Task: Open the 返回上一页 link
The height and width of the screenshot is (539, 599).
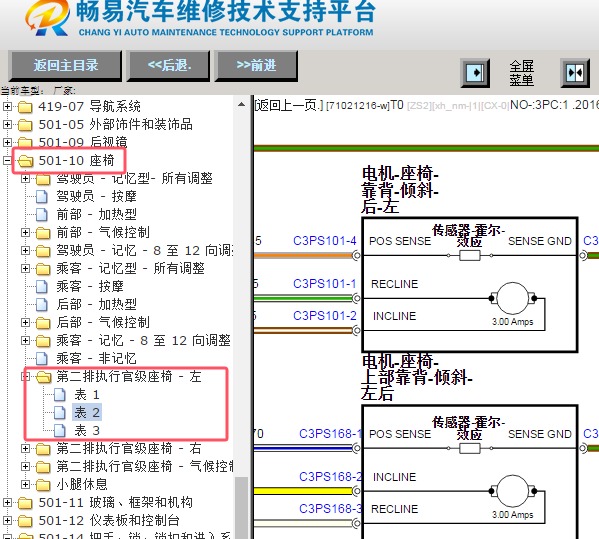Action: click(289, 105)
